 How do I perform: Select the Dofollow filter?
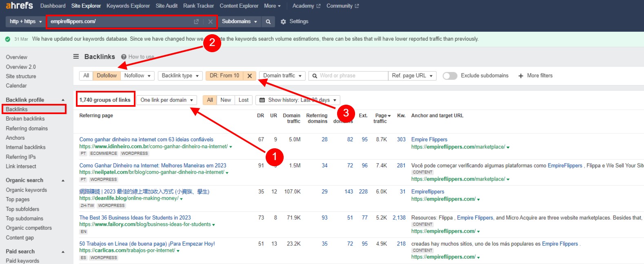click(x=107, y=76)
